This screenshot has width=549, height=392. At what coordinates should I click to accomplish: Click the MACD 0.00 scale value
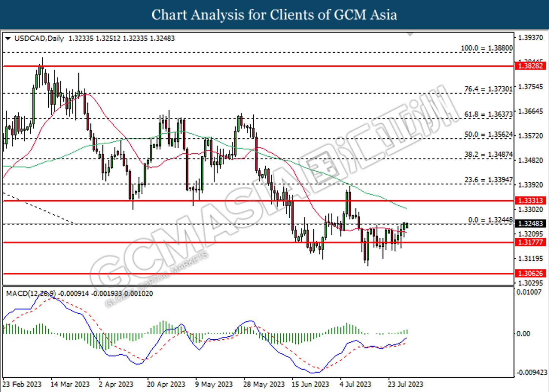[x=523, y=333]
